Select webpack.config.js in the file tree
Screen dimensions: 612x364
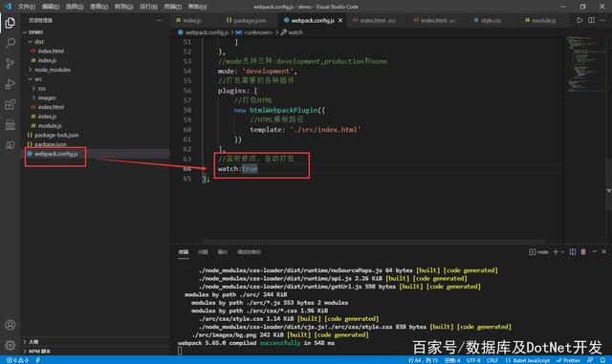(x=55, y=154)
